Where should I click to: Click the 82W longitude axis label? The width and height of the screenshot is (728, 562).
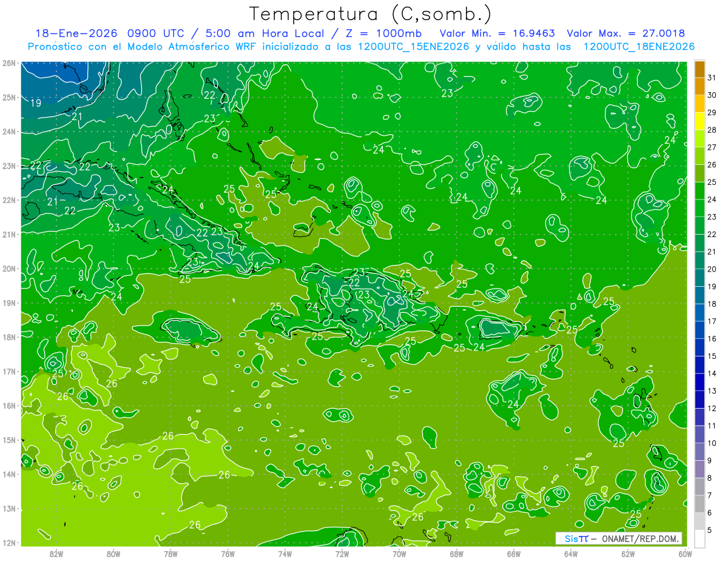56,554
